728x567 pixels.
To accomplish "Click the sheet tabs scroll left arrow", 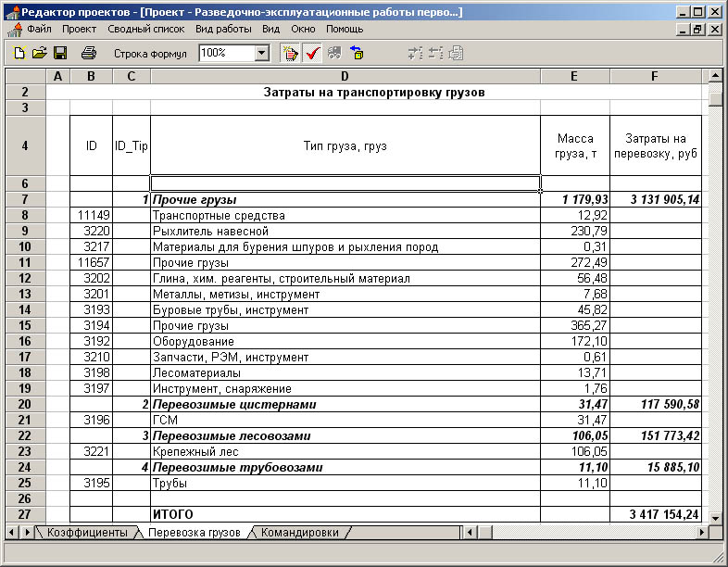I will click(x=12, y=532).
